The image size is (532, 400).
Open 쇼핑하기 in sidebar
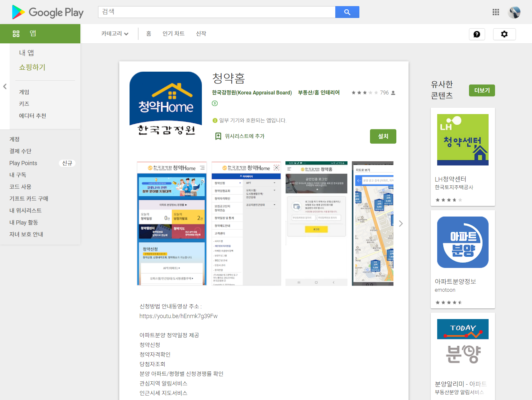[32, 67]
